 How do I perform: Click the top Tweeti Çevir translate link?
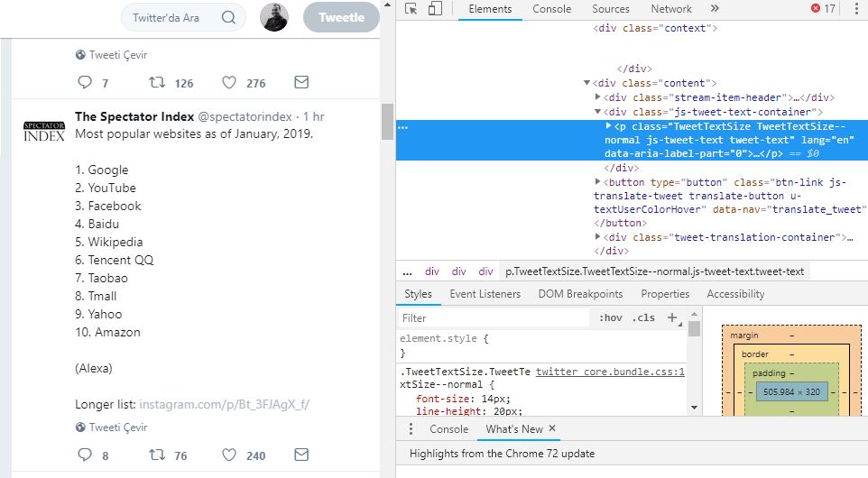[118, 55]
